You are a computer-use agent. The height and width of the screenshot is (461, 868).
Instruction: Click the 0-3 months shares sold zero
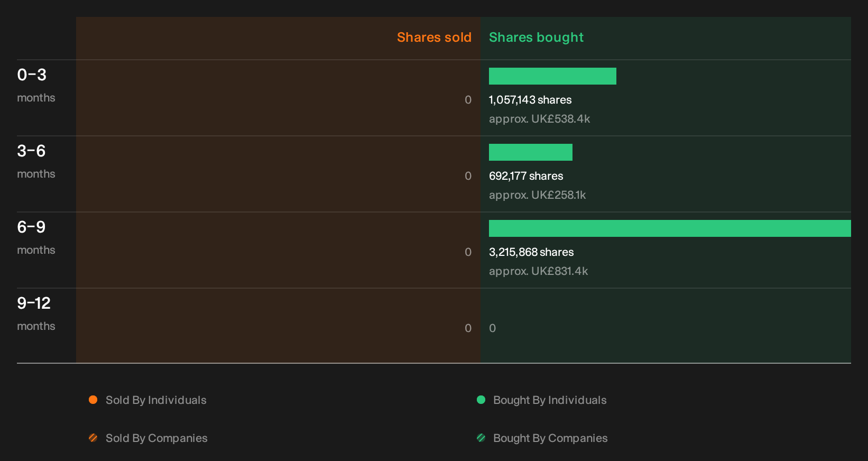(468, 100)
